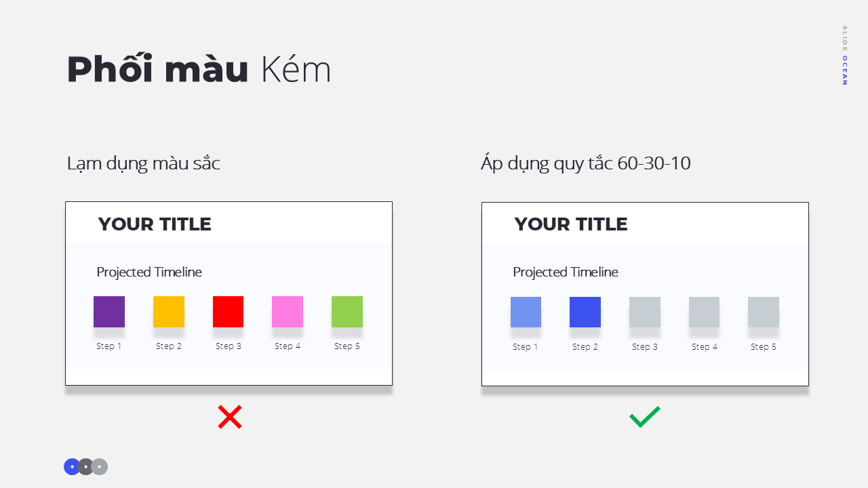This screenshot has height=488, width=868.
Task: Click the "Lạm dụng màu sắc" subtitle
Action: (x=143, y=163)
